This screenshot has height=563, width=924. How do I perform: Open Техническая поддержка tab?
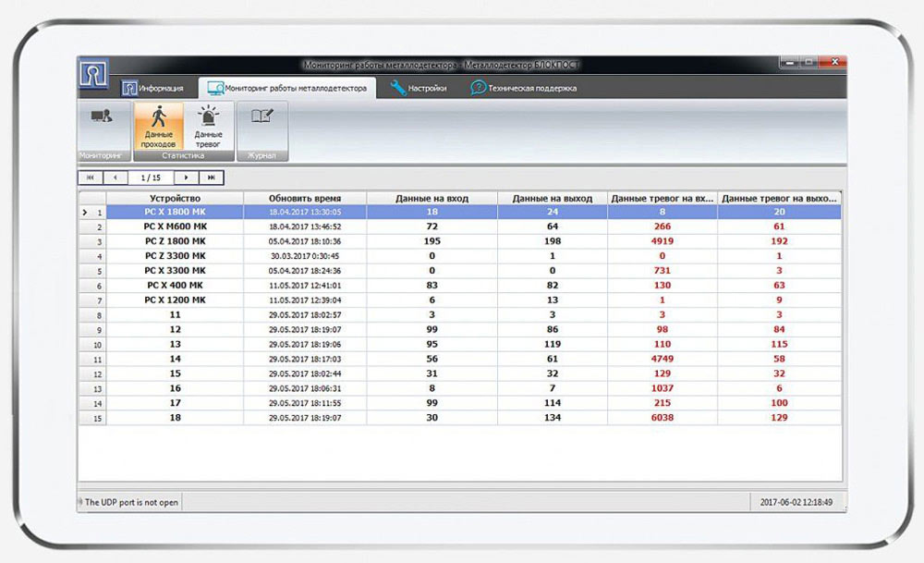(x=523, y=89)
